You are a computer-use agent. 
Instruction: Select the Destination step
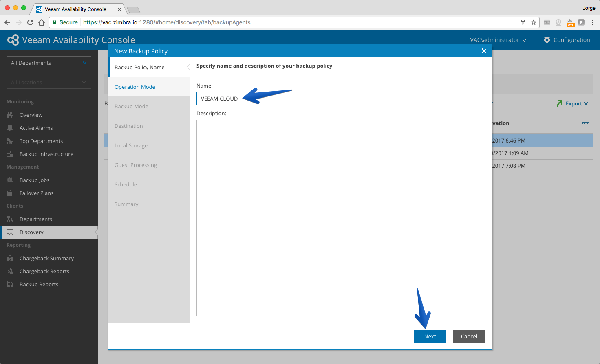point(149,126)
